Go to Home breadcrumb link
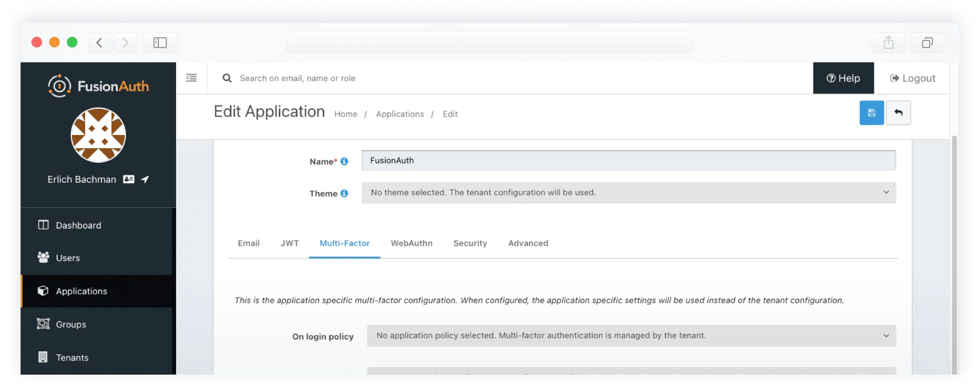 346,114
